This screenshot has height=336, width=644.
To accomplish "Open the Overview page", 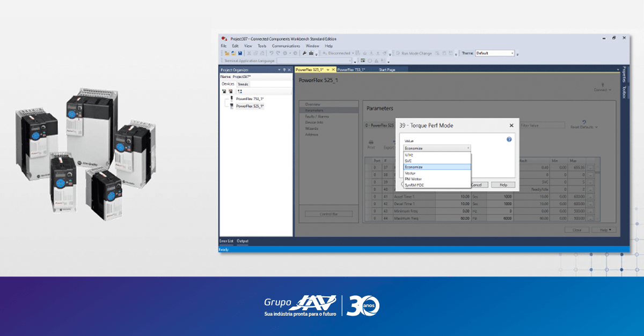I will [x=312, y=103].
